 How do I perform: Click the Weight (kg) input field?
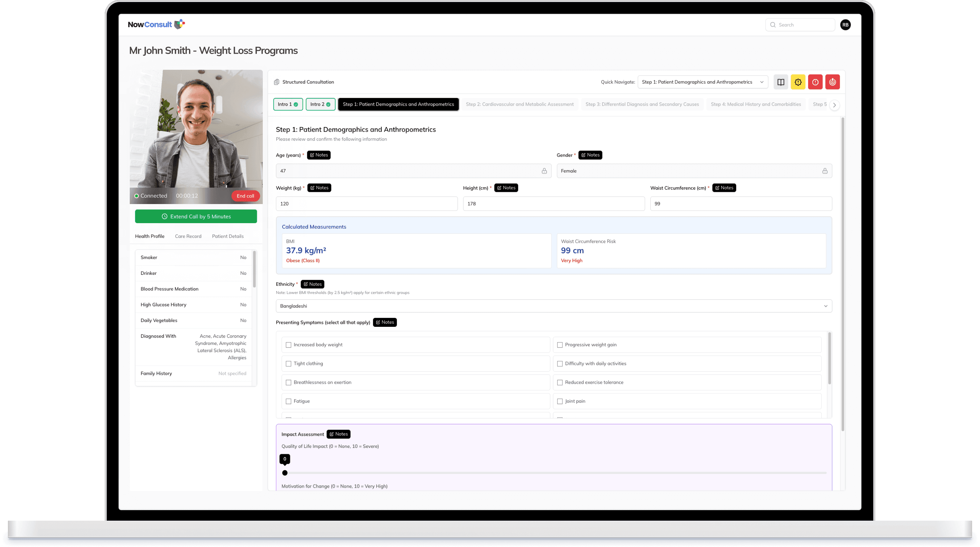point(367,204)
